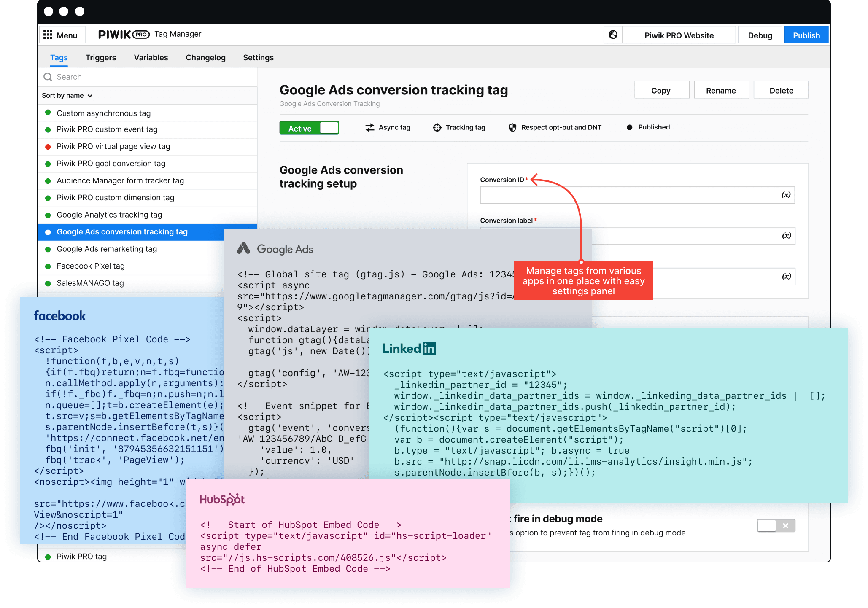Click the Respect opt-out and DNT icon
This screenshot has height=608, width=868.
click(513, 128)
